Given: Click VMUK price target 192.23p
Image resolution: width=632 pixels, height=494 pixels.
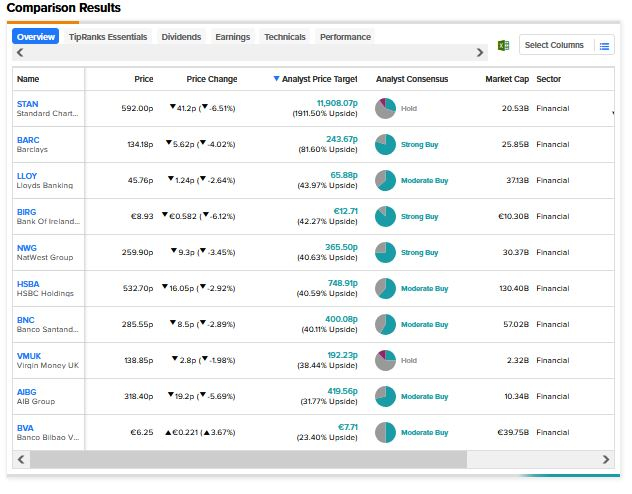Looking at the screenshot, I should pos(343,355).
